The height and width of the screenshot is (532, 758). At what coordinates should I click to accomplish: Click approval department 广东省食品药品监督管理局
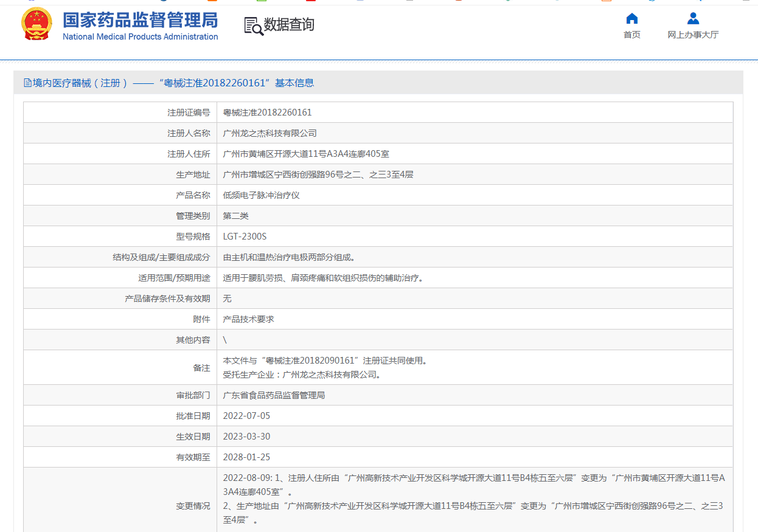click(274, 395)
